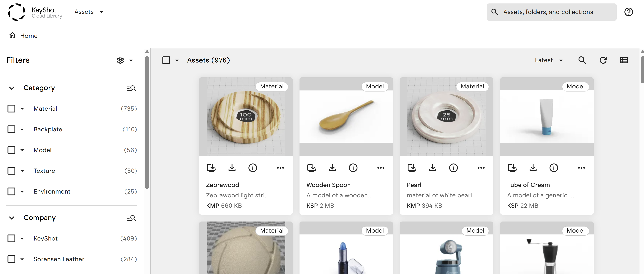Tick the KeyShot company checkbox
The image size is (644, 274).
[11, 238]
